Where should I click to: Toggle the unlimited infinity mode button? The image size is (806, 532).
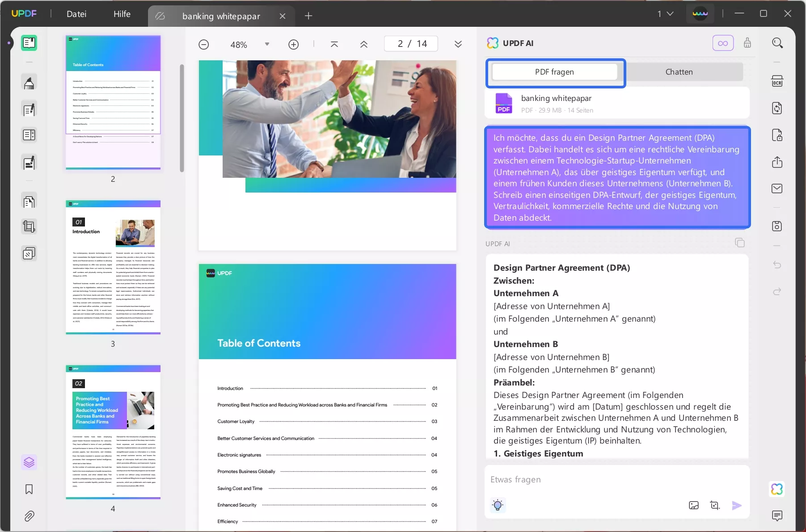(x=723, y=43)
